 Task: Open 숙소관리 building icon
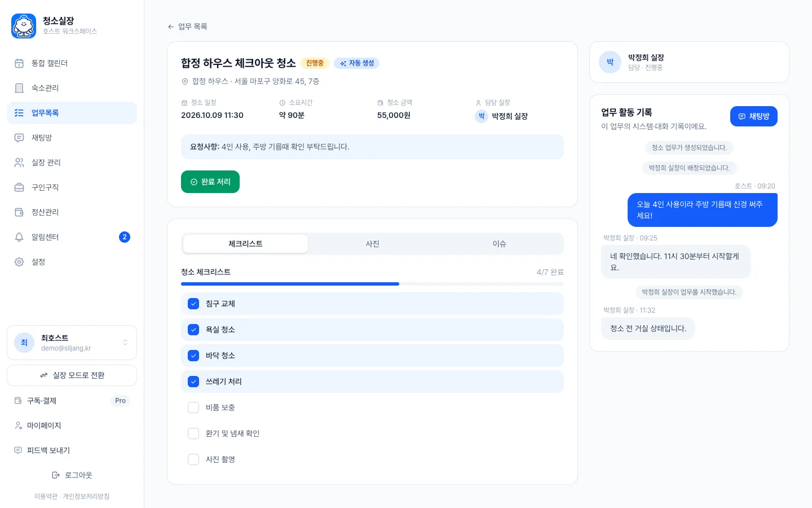19,88
